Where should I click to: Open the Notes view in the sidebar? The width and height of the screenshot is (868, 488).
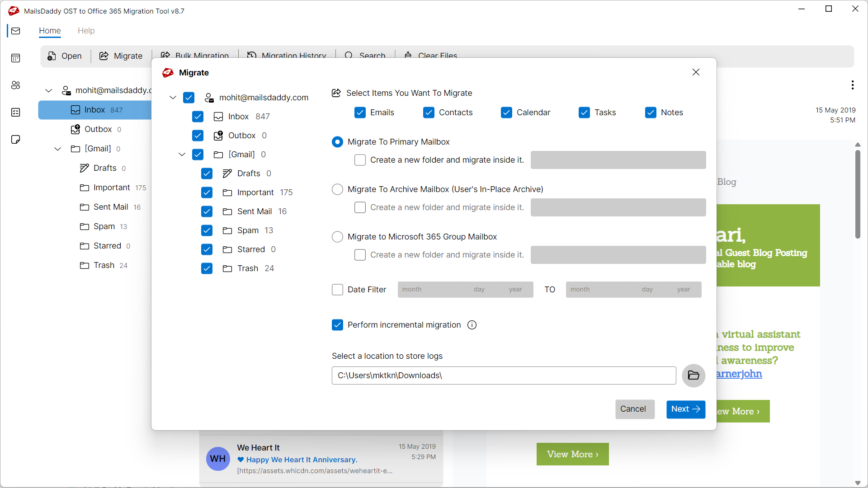tap(16, 139)
